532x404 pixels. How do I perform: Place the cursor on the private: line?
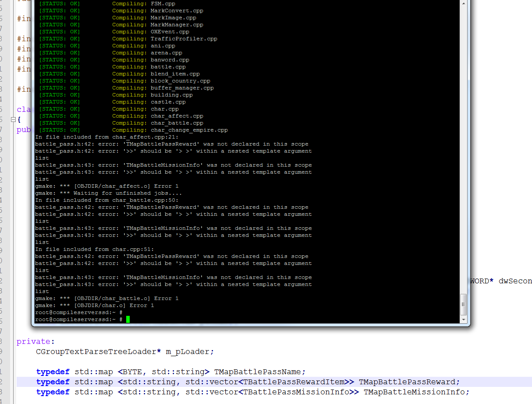pyautogui.click(x=36, y=341)
